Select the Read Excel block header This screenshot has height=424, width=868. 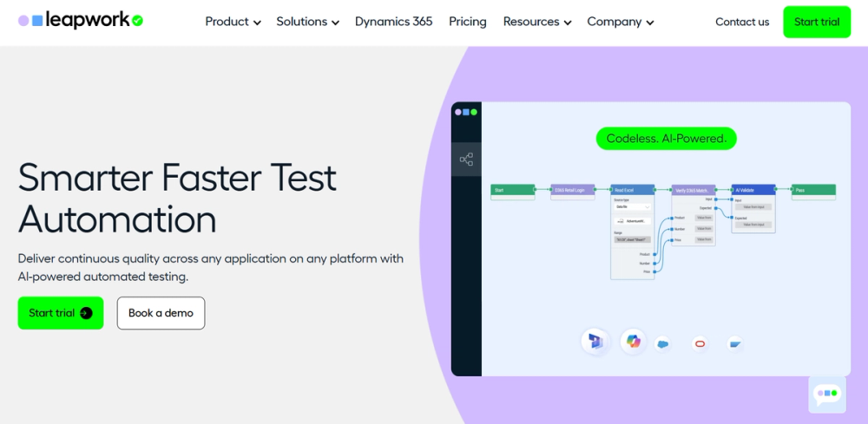[632, 190]
